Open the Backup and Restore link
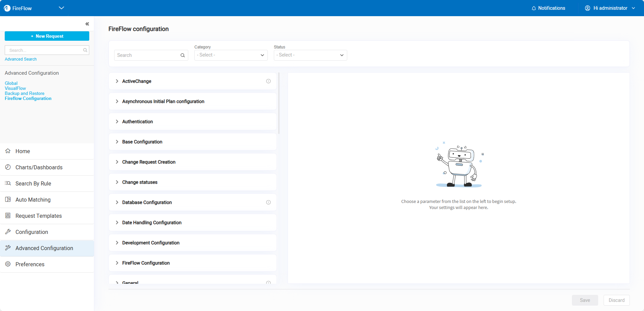Screen dimensions: 644x311 coord(25,94)
